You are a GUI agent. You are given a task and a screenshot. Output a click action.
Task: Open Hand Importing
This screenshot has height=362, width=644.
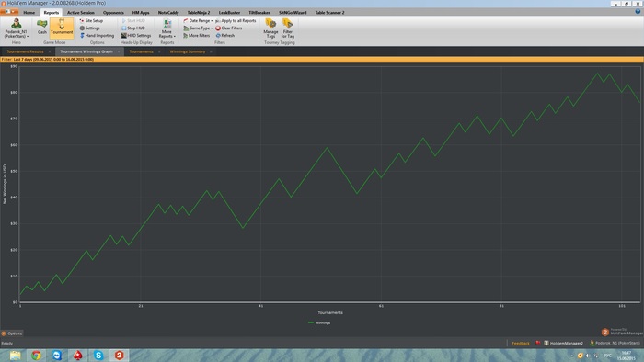click(x=97, y=35)
